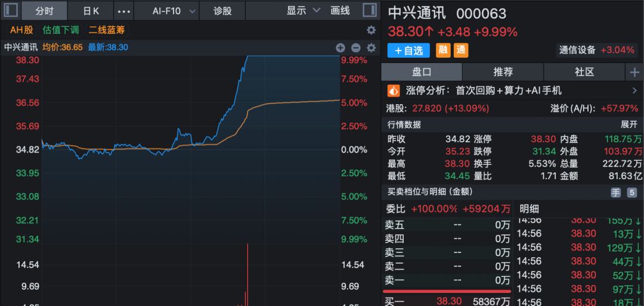Click the orange 通 connect badge
The image size is (644, 306).
(461, 51)
